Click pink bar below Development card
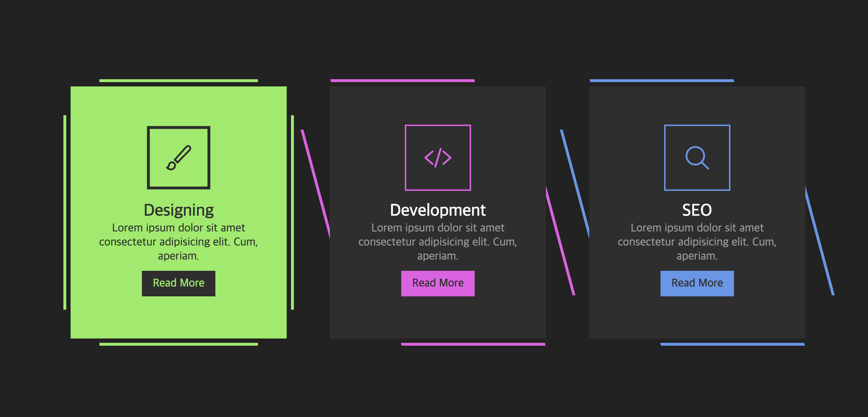The width and height of the screenshot is (868, 417). click(x=473, y=344)
